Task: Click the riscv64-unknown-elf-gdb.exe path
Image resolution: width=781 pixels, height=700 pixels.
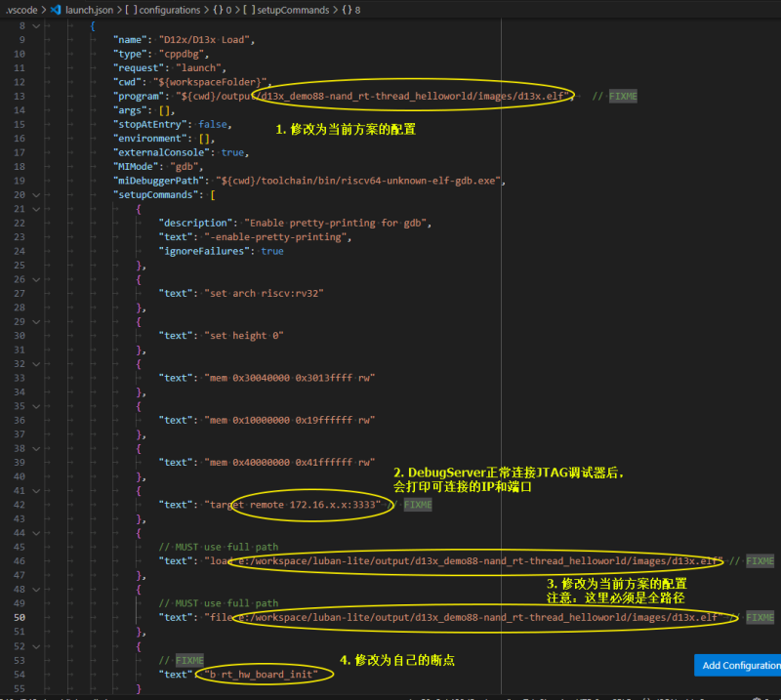Action: 358,181
